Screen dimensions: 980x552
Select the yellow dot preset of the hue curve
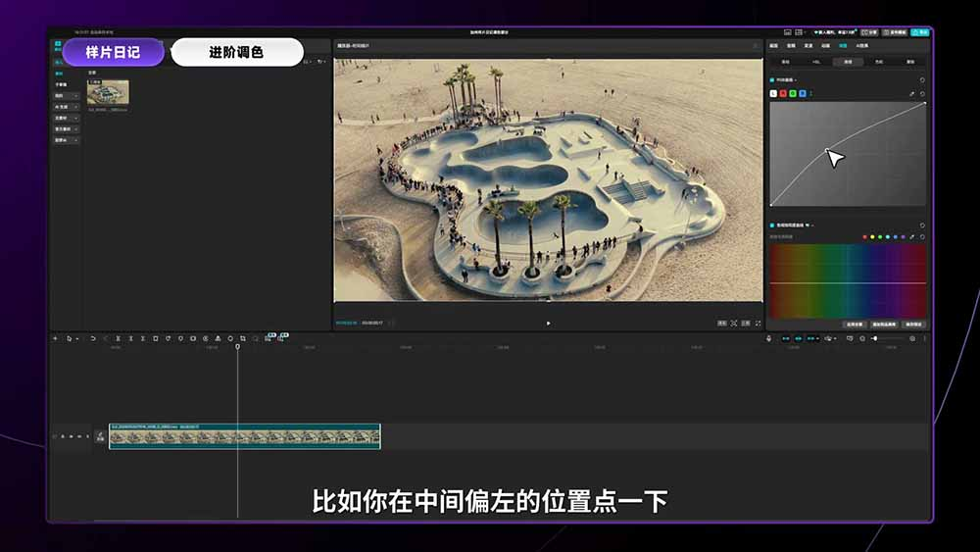[872, 237]
